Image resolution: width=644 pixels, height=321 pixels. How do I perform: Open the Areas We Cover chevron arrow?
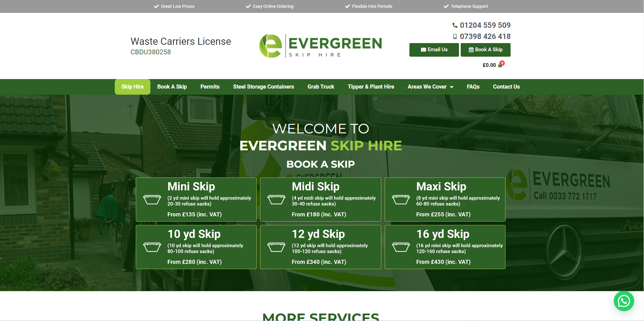[x=451, y=87]
